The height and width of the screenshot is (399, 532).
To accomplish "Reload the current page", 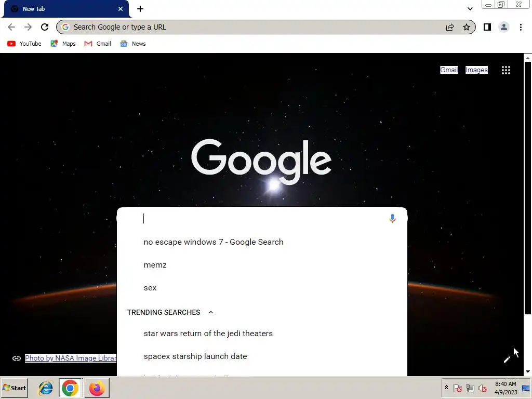I will click(45, 27).
